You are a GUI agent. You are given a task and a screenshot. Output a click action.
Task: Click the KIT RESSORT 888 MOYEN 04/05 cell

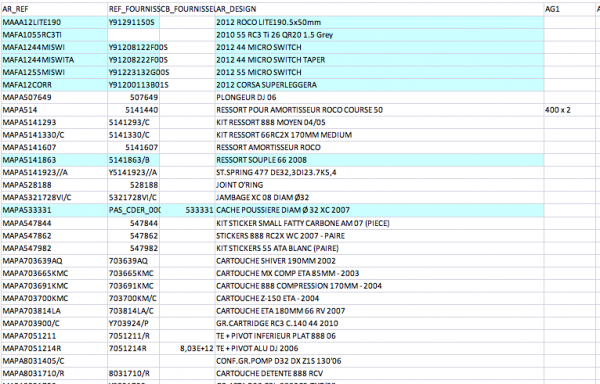pyautogui.click(x=379, y=122)
